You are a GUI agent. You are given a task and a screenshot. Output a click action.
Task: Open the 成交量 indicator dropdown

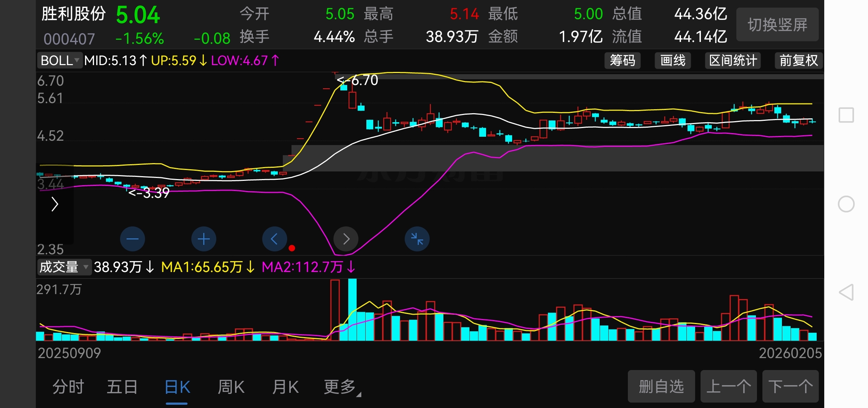tap(64, 267)
